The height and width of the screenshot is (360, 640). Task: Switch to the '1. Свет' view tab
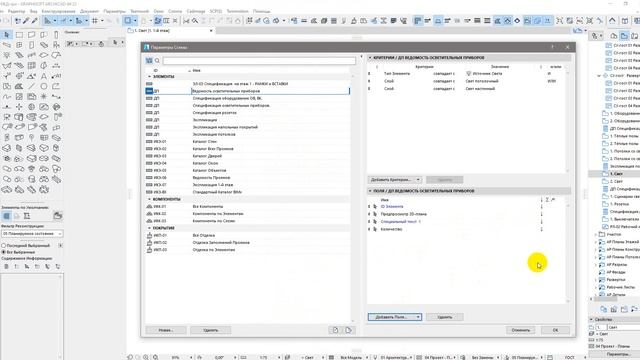point(170,31)
